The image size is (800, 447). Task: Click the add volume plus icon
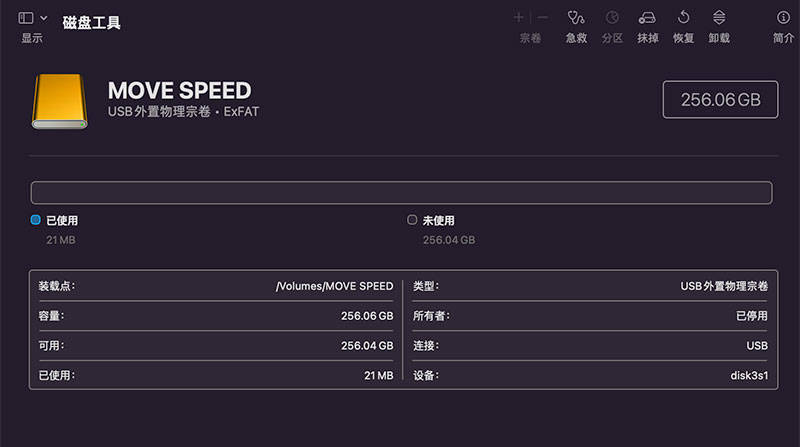coord(518,18)
